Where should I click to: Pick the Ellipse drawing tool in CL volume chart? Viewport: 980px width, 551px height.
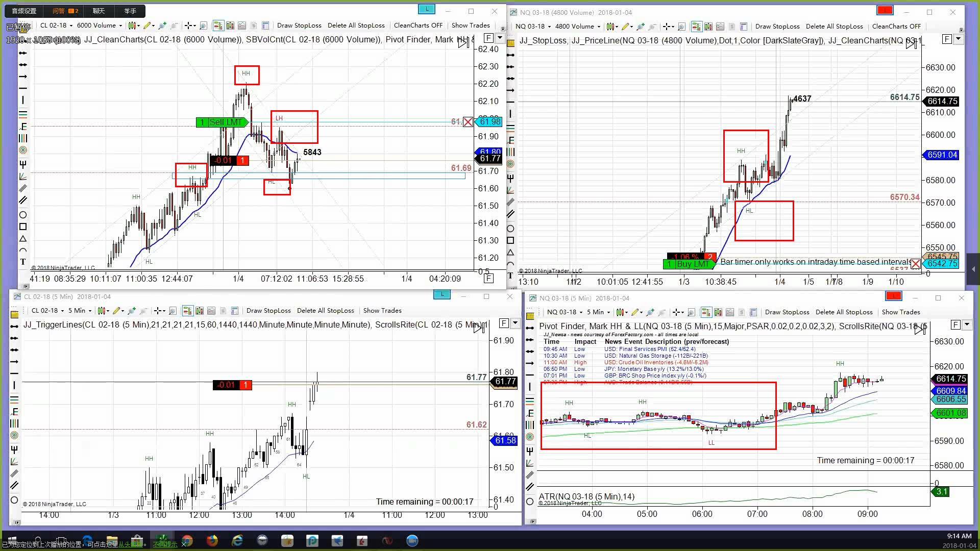(x=22, y=215)
